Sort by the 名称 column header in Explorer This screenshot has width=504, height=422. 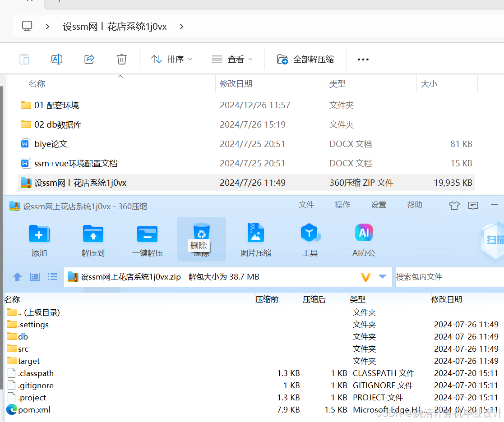click(37, 84)
